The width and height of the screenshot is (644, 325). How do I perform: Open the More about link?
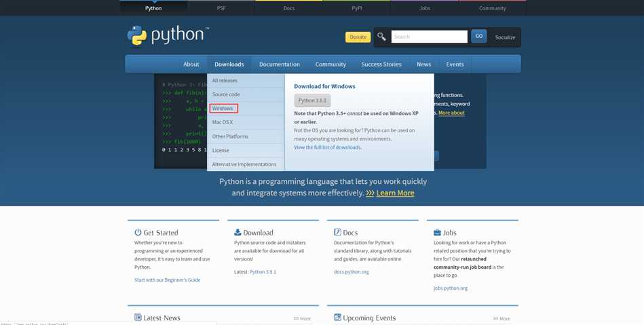[x=451, y=113]
